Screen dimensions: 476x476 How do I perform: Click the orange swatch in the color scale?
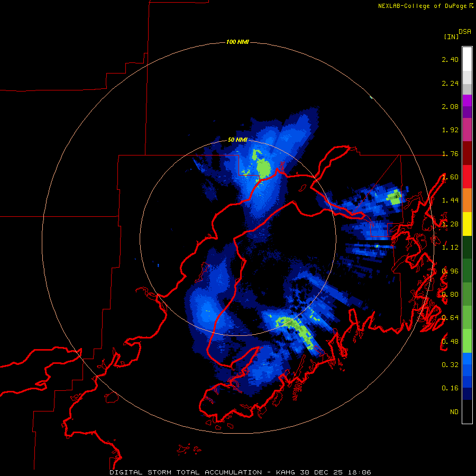click(467, 200)
